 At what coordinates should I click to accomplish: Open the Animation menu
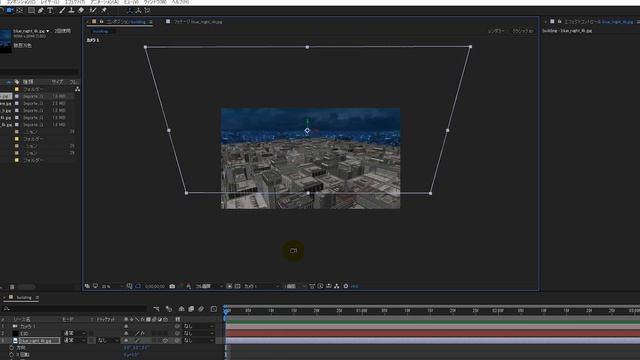tap(104, 2)
